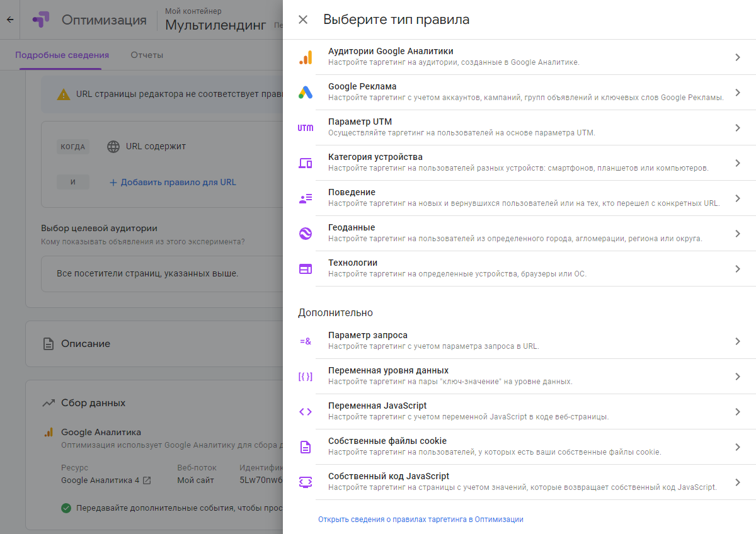This screenshot has height=534, width=756.
Task: Expand Параметр запроса row chevron
Action: point(738,341)
